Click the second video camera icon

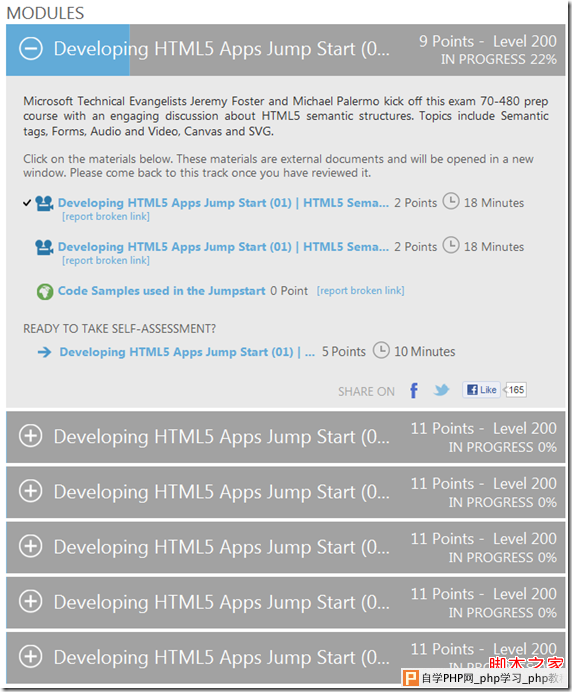44,247
